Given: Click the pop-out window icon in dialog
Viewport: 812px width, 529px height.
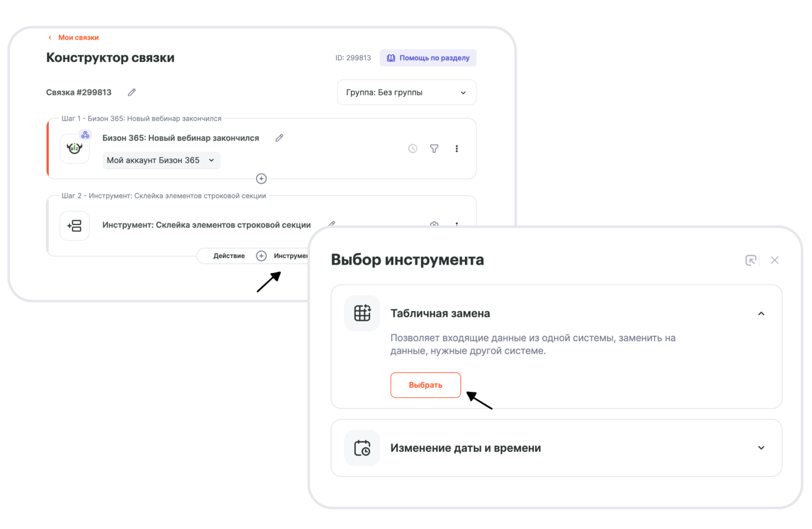Looking at the screenshot, I should (x=751, y=260).
